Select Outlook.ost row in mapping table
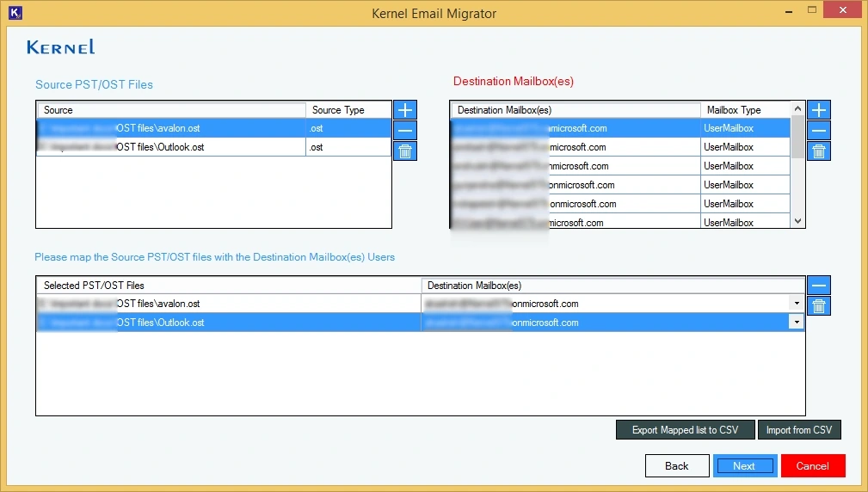This screenshot has height=492, width=868. (x=420, y=322)
